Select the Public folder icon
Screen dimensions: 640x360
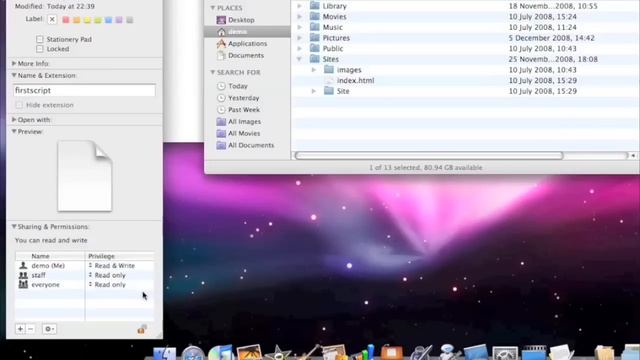pos(315,48)
